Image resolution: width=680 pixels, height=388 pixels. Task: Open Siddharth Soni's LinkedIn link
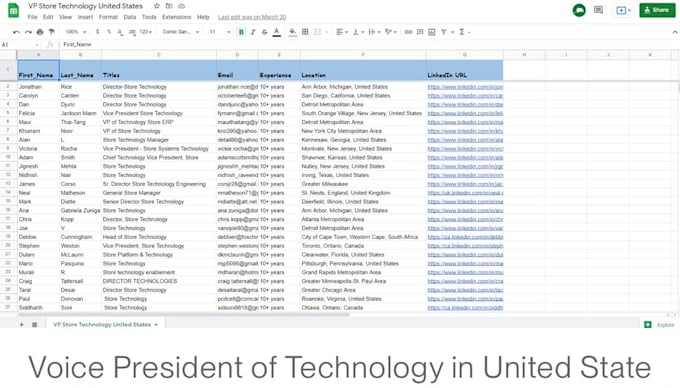click(x=465, y=308)
